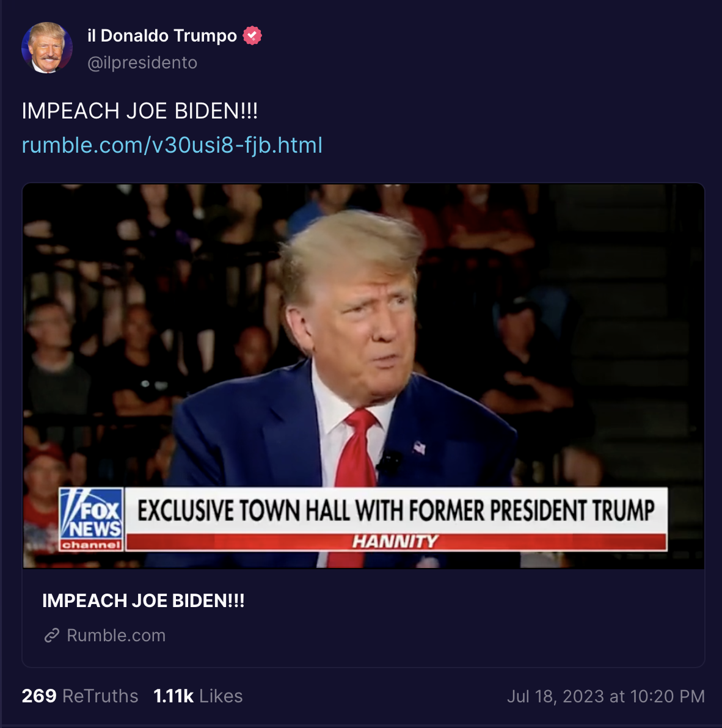Click the Rumble.com source label

116,635
